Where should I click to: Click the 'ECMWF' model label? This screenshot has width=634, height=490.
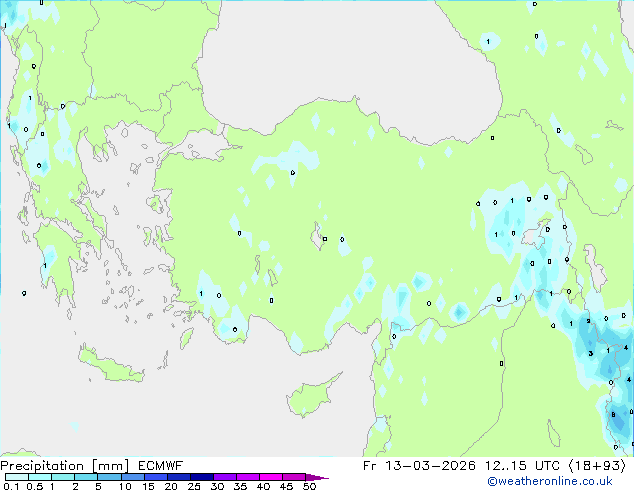click(161, 466)
